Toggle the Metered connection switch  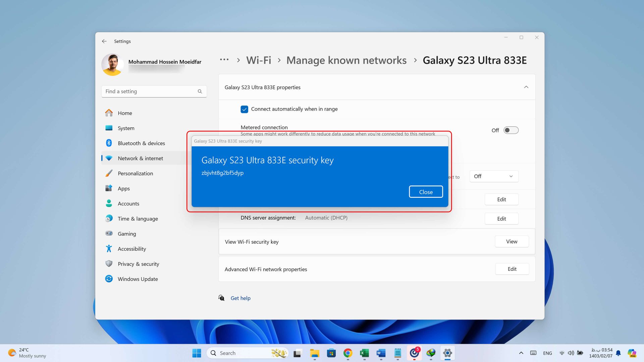[511, 130]
